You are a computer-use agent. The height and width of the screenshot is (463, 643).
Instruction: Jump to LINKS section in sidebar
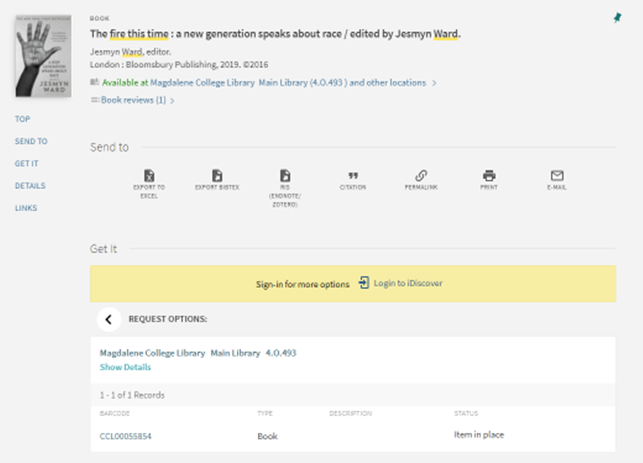[26, 207]
